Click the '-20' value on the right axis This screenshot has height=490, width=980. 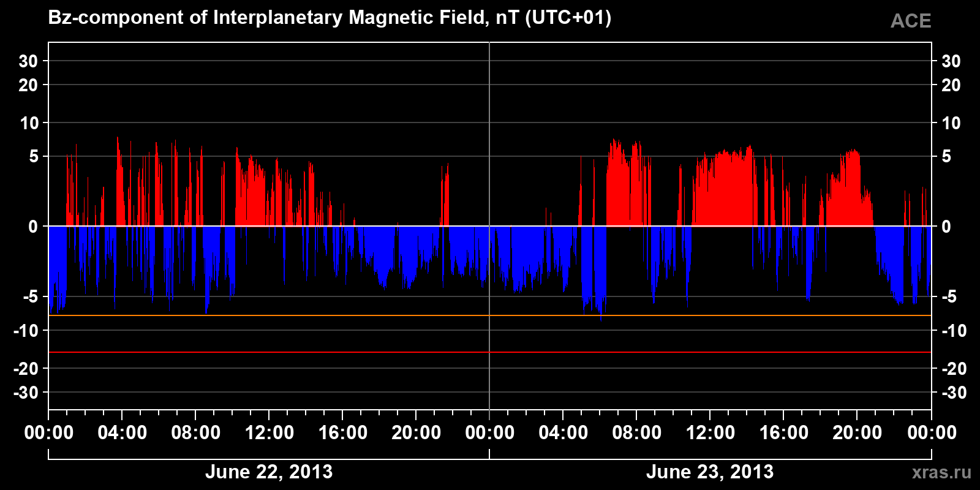[x=954, y=369]
